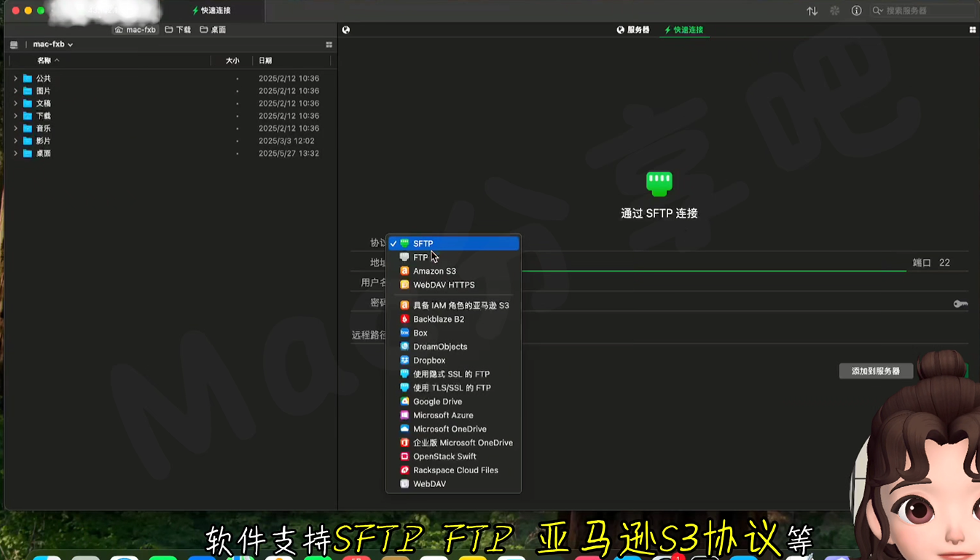Click the remote path input field
980x560 pixels.
[745, 336]
